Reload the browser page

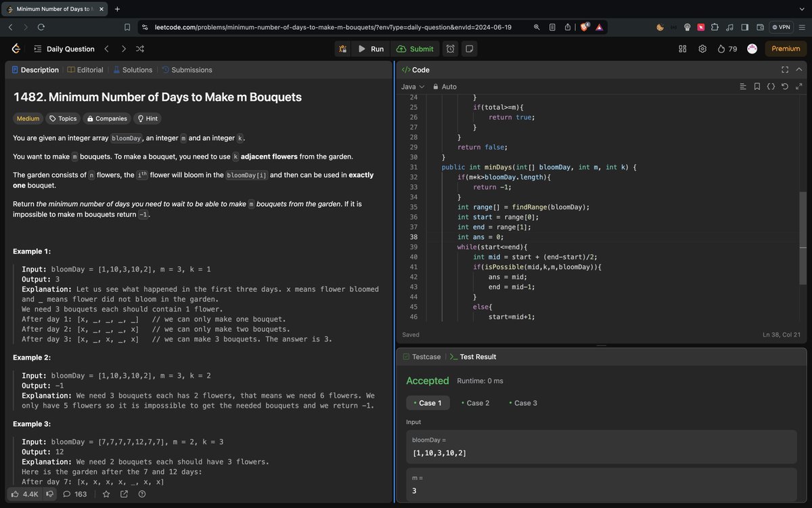(41, 27)
